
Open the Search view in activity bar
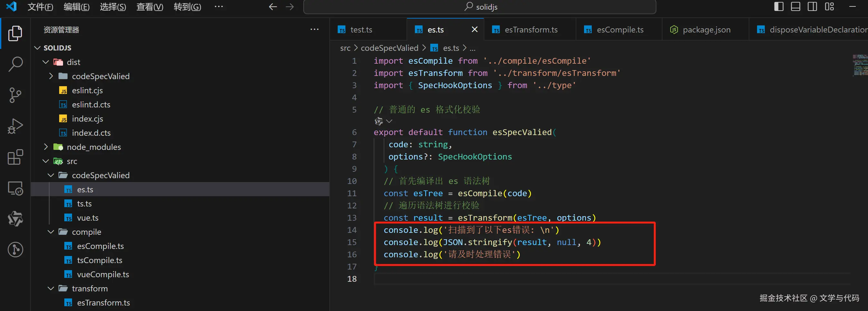point(15,64)
